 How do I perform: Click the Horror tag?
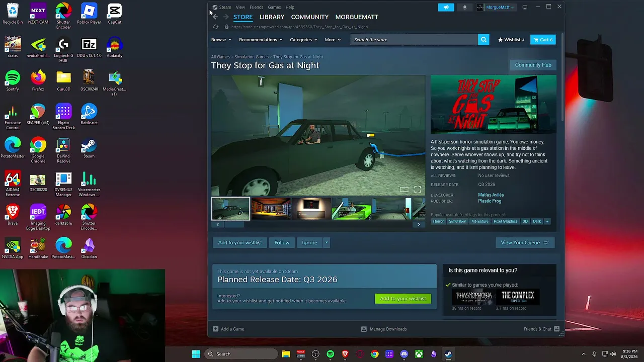point(439,221)
